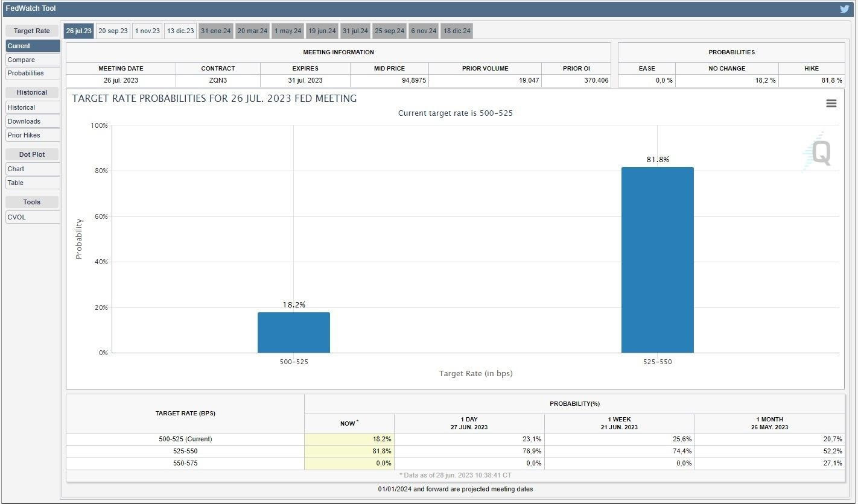Select the 31 jul.24 meeting tab
This screenshot has height=504, width=858.
click(x=355, y=31)
